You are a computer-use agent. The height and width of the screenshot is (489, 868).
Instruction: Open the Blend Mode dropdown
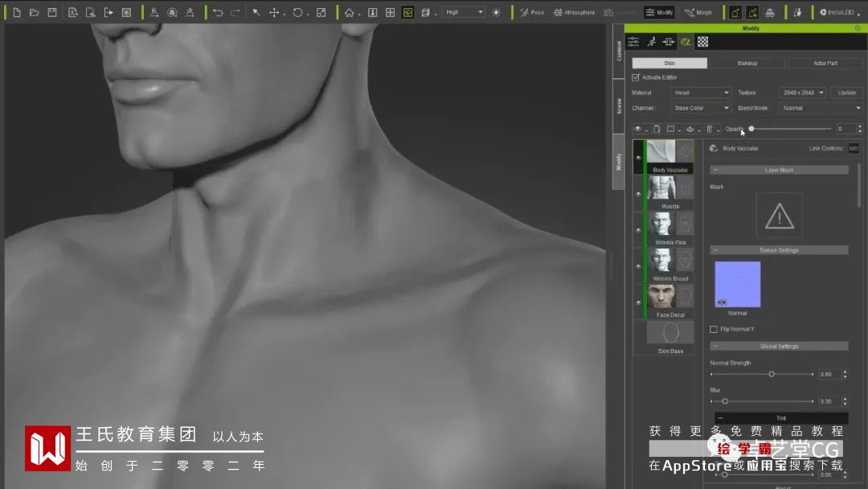821,108
